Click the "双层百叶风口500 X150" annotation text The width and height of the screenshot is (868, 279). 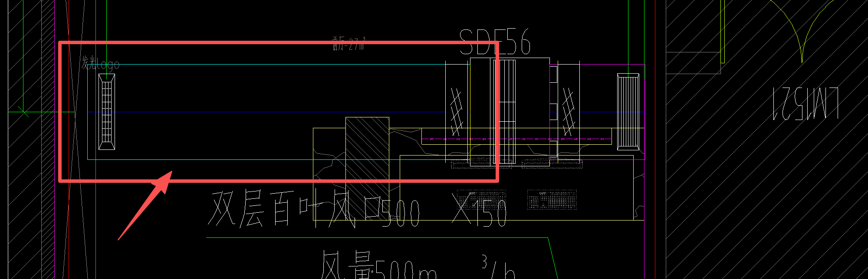click(357, 209)
